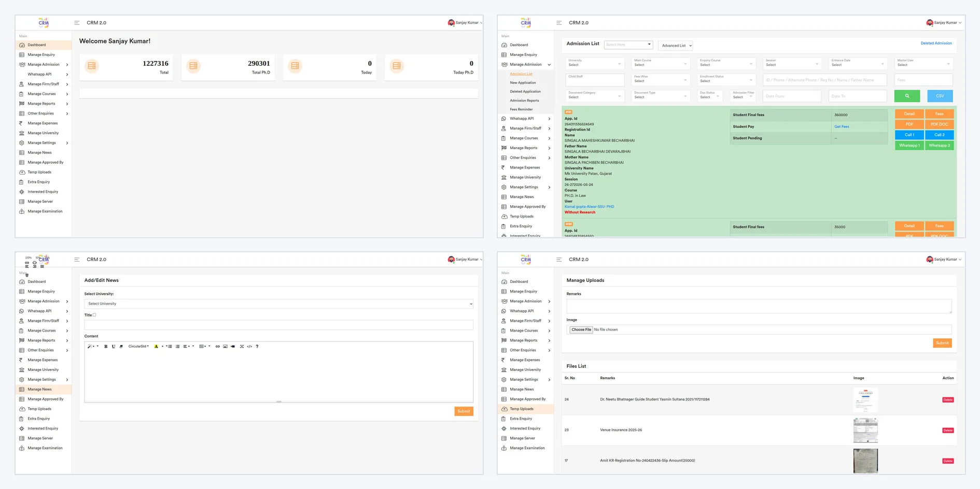Open Fees Reminder in the Admission List sidebar
980x489 pixels.
pyautogui.click(x=521, y=109)
